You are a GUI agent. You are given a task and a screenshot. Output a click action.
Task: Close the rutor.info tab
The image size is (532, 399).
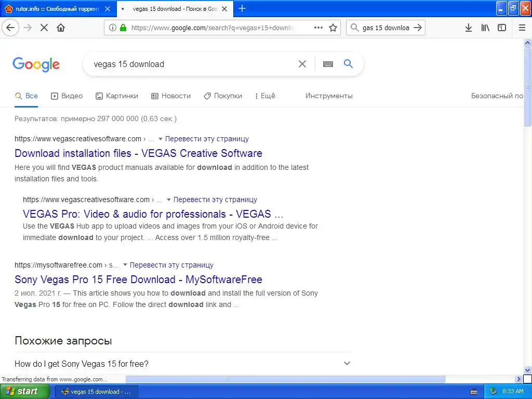click(x=108, y=9)
